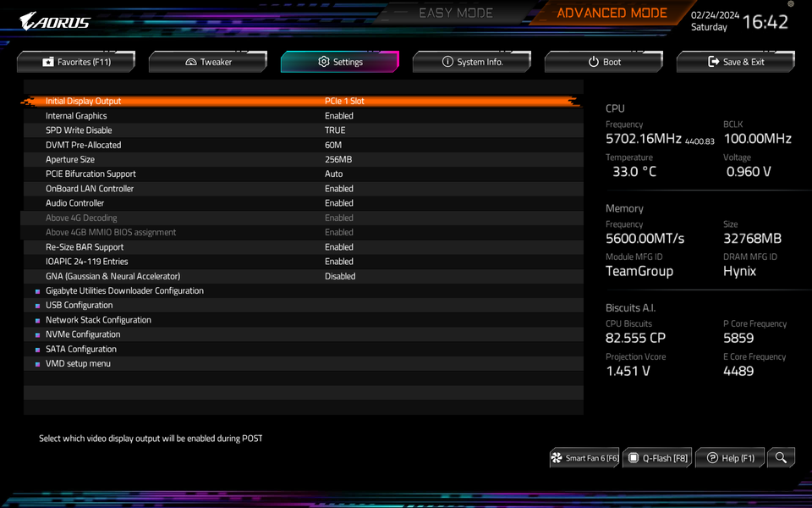This screenshot has height=508, width=812.
Task: Open PCIE Bifurcation Support Auto dropdown
Action: point(333,174)
